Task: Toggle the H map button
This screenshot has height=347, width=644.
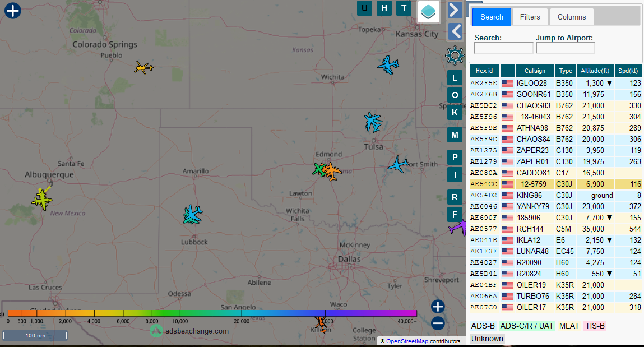Action: tap(384, 8)
